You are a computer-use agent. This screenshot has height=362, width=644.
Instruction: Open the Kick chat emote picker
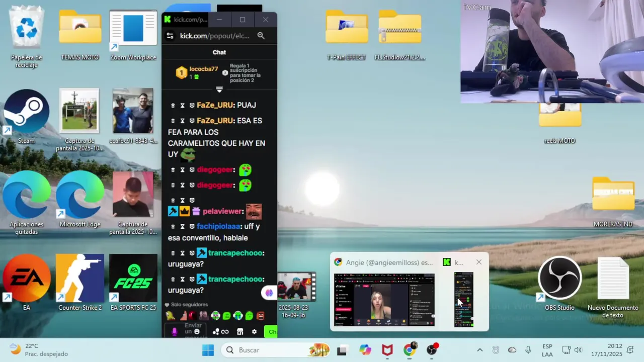click(197, 331)
